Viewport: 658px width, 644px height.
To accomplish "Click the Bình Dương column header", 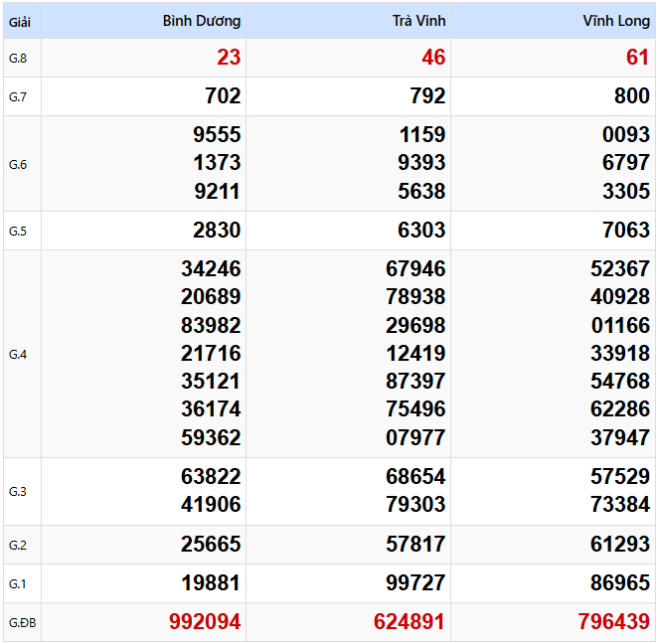I will point(201,21).
